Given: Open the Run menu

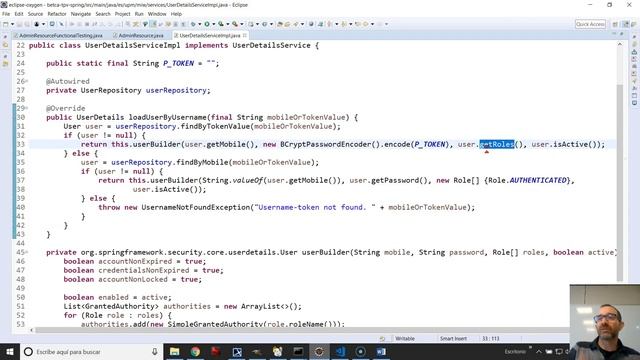Looking at the screenshot, I should (x=139, y=14).
